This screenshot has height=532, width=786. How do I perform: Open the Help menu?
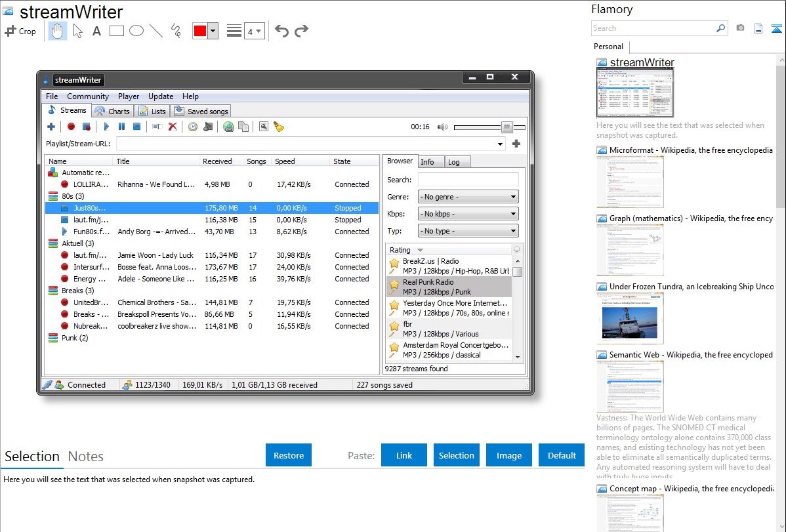pyautogui.click(x=190, y=96)
